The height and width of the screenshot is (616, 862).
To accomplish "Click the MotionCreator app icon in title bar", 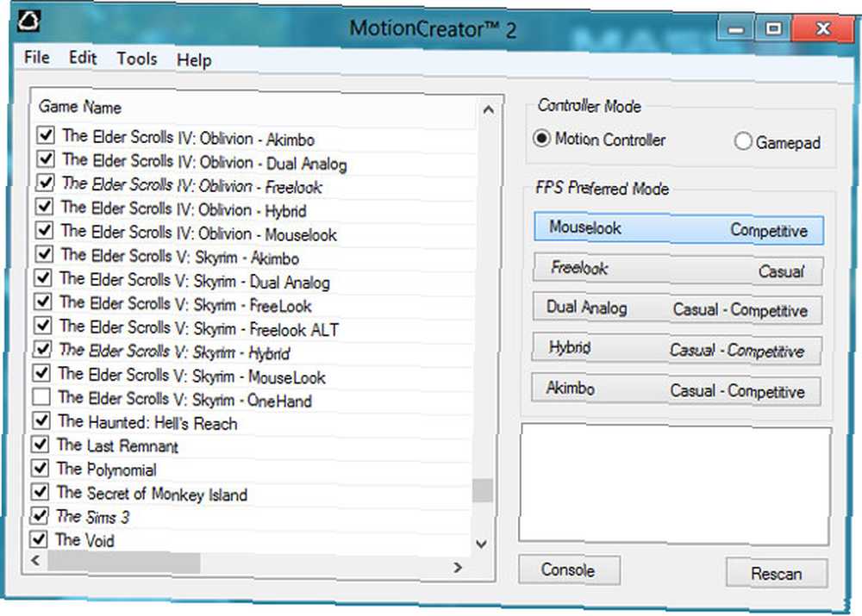I will [x=28, y=21].
